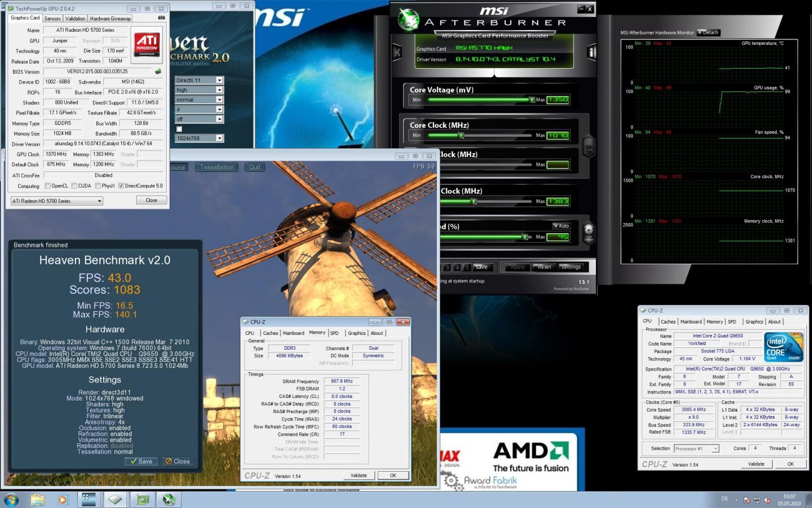This screenshot has height=508, width=812.
Task: Click the MSI Afterburner taskbar icon
Action: (168, 499)
